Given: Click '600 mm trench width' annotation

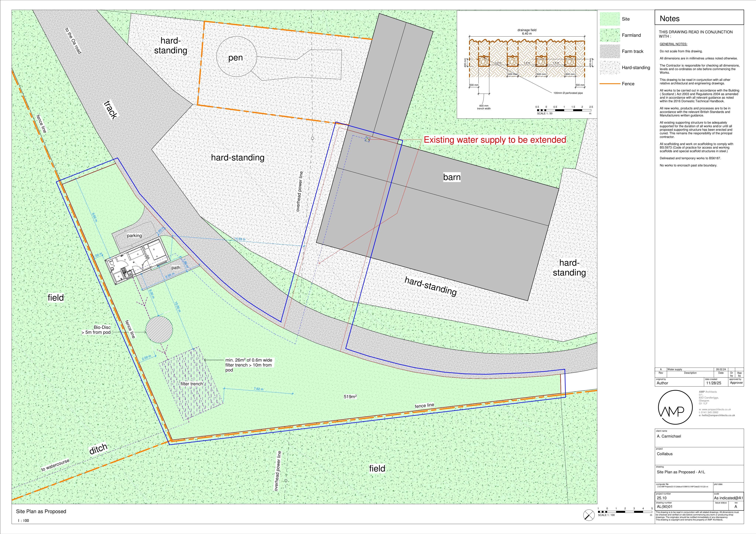Looking at the screenshot, I should click(484, 107).
